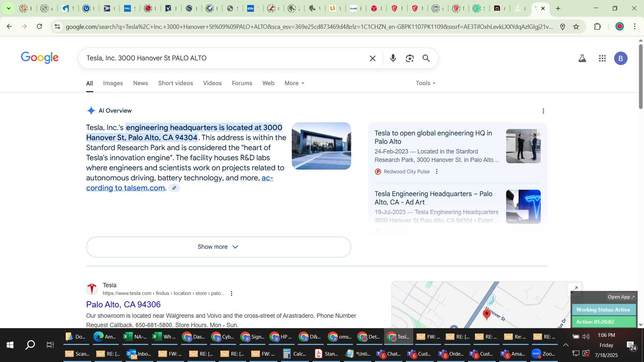The width and height of the screenshot is (644, 362).
Task: Click the Tesla building thumbnail image
Action: point(321,146)
